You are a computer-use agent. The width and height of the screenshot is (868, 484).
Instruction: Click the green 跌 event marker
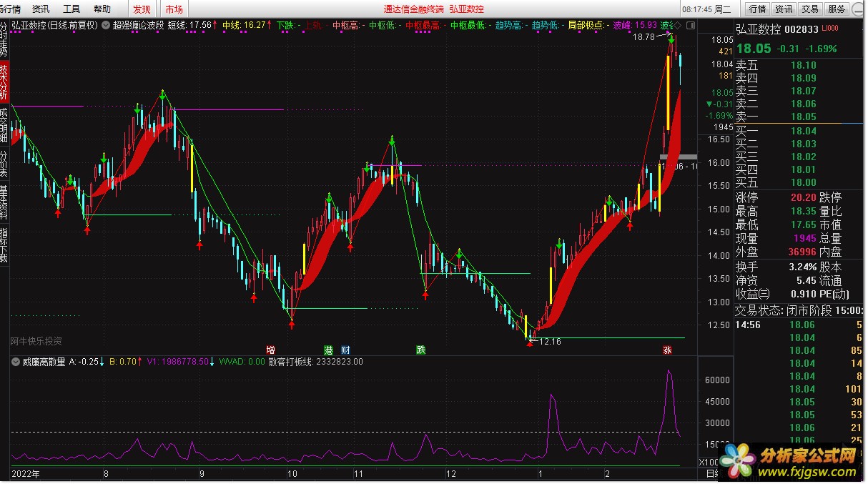pyautogui.click(x=421, y=350)
